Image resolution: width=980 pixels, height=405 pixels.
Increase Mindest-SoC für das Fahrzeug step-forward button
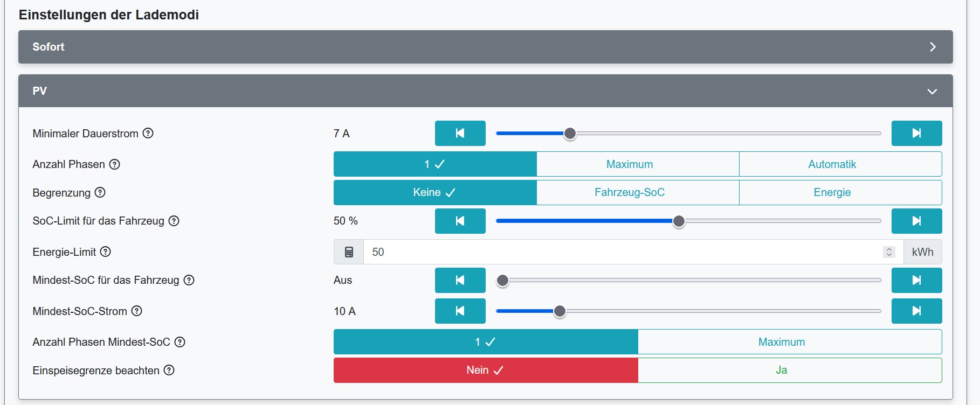click(x=916, y=280)
